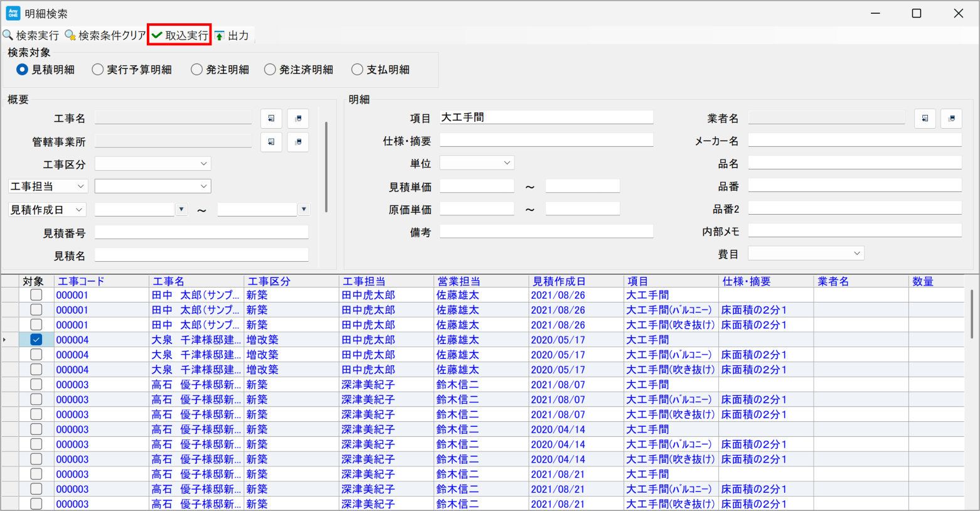Click the second icon button beside 業者名
Screen dimensions: 980x511
952,119
